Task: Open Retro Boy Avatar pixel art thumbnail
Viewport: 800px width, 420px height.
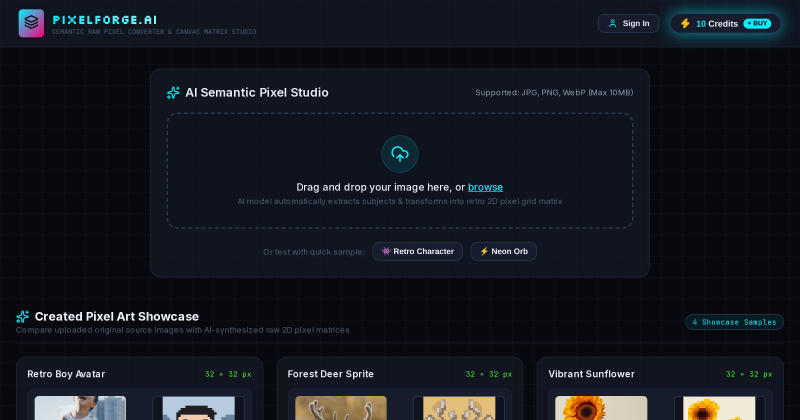Action: click(x=198, y=408)
